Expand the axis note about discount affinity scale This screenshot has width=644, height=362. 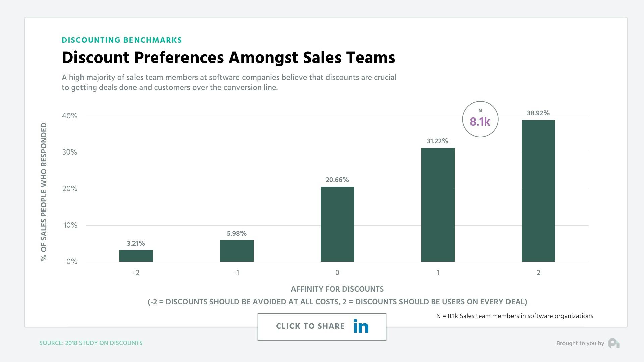337,301
